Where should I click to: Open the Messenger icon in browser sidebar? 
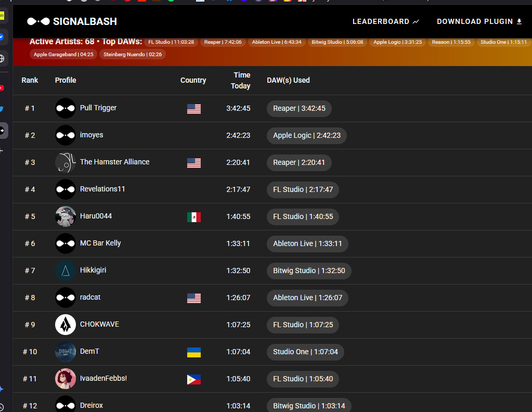pos(2,36)
